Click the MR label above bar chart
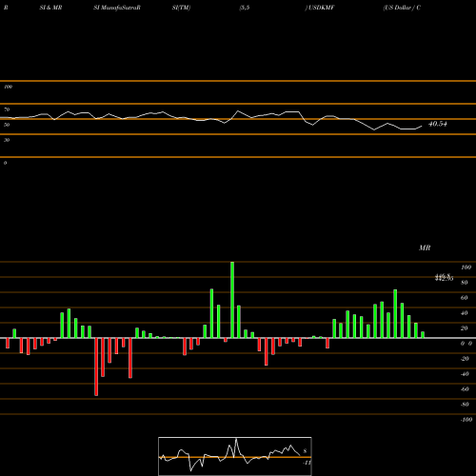Screen dimensions: 476x476 [425, 248]
